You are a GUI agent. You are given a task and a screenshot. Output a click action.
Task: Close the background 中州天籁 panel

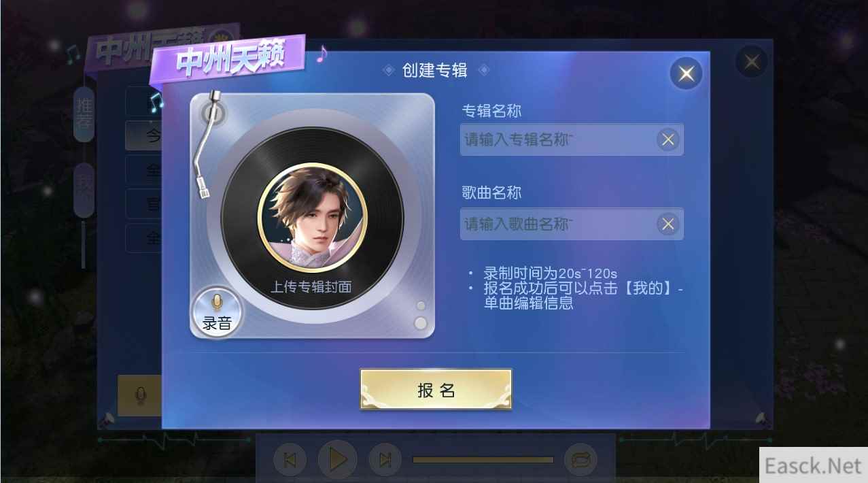point(751,63)
